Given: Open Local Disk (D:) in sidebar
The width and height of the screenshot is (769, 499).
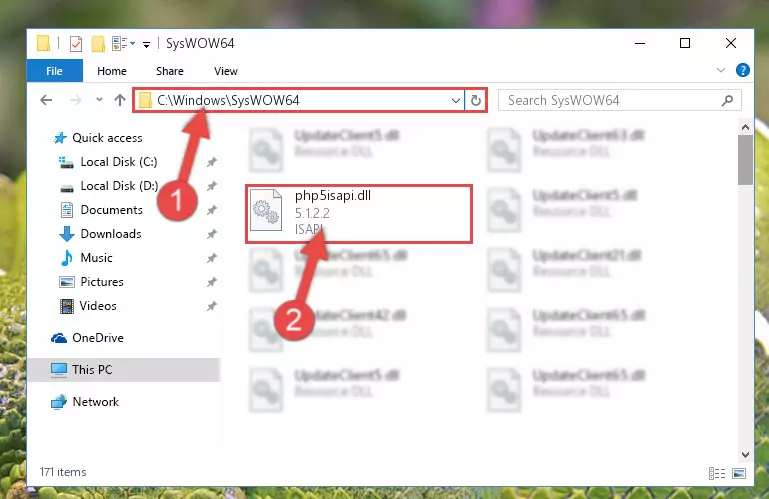Looking at the screenshot, I should 119,186.
